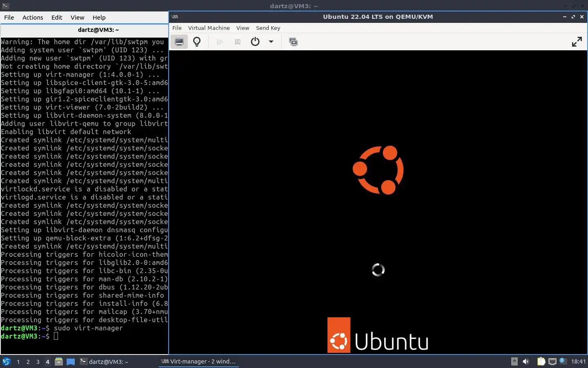Switch to workspace 2
588x368 pixels.
click(x=28, y=362)
